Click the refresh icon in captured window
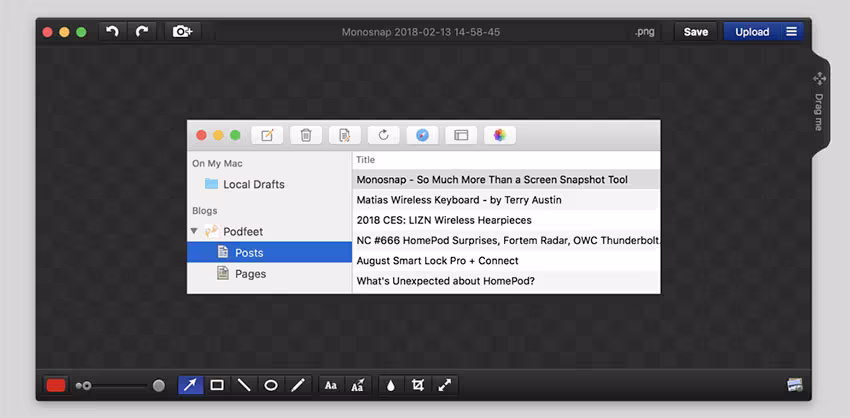The image size is (850, 418). (x=384, y=136)
